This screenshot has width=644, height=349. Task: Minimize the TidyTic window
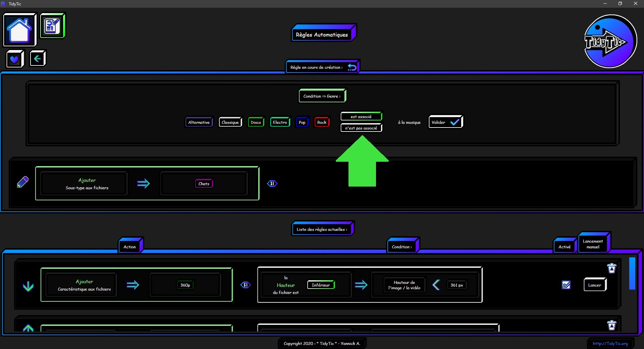[605, 4]
